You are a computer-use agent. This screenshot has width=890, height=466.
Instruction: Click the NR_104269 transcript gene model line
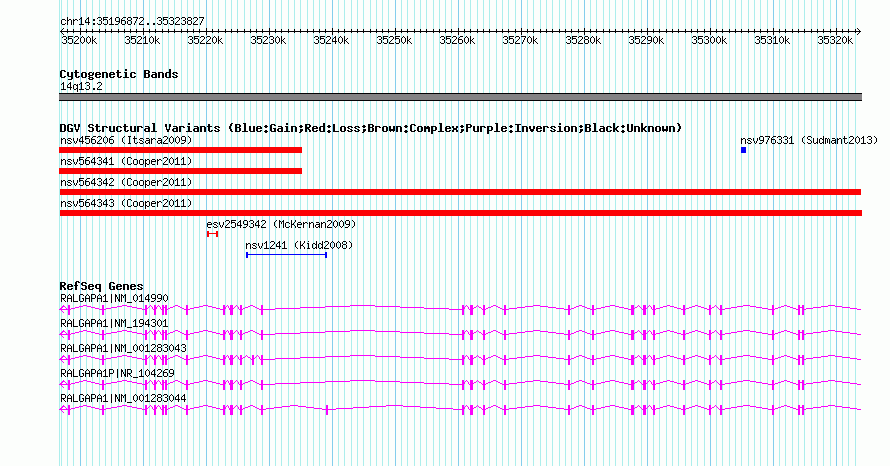460,384
